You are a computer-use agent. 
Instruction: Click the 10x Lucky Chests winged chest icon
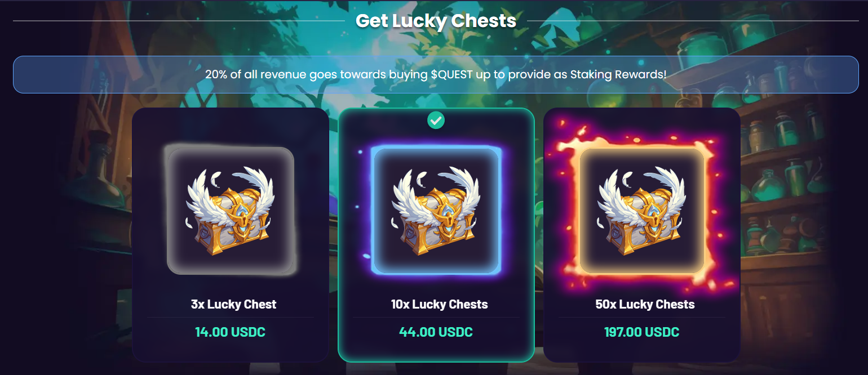[x=436, y=210]
